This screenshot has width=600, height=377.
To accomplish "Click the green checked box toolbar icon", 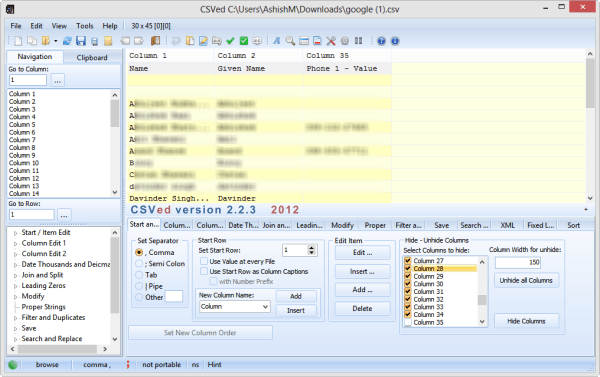I will [243, 41].
